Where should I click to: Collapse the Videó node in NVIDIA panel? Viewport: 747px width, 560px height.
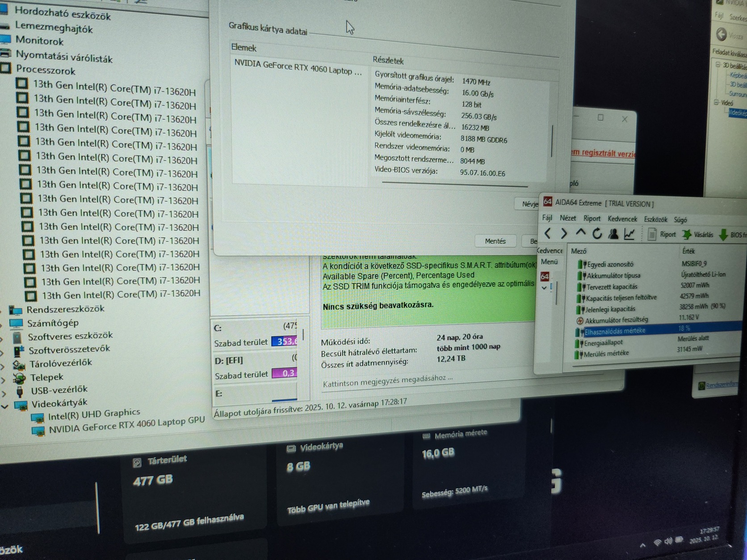tap(717, 102)
